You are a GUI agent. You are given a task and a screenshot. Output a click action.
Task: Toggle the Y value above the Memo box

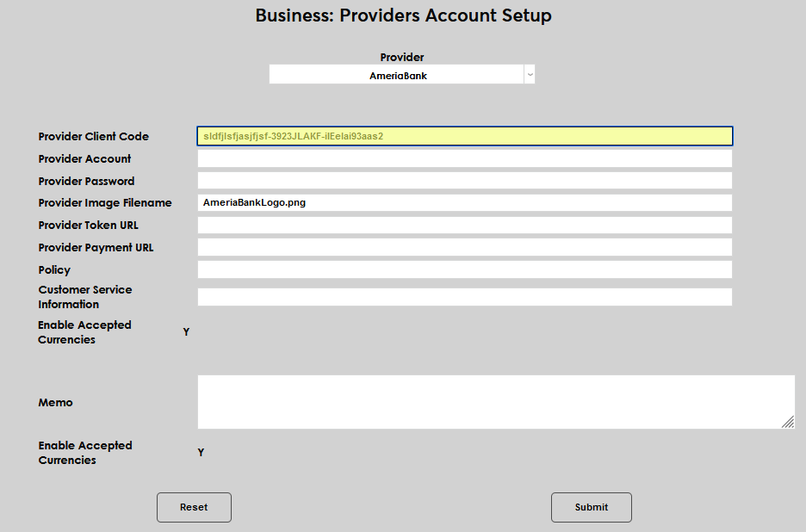(x=186, y=332)
